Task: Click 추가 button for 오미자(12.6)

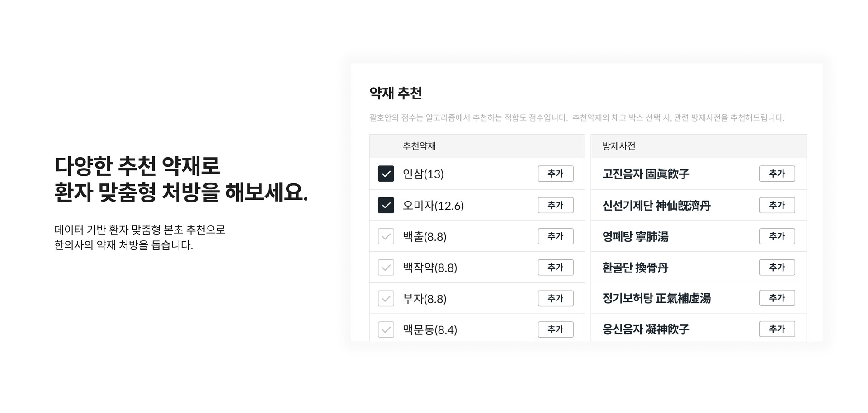Action: [x=556, y=205]
